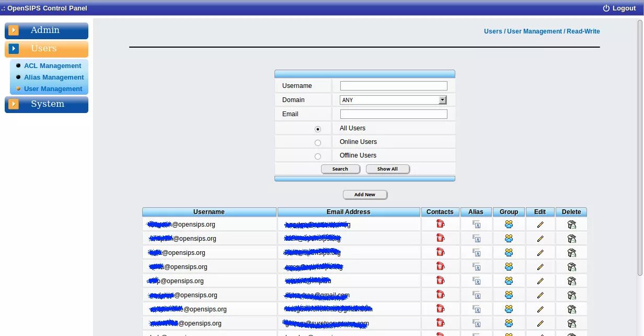Delete the eighth listed user

tap(572, 323)
